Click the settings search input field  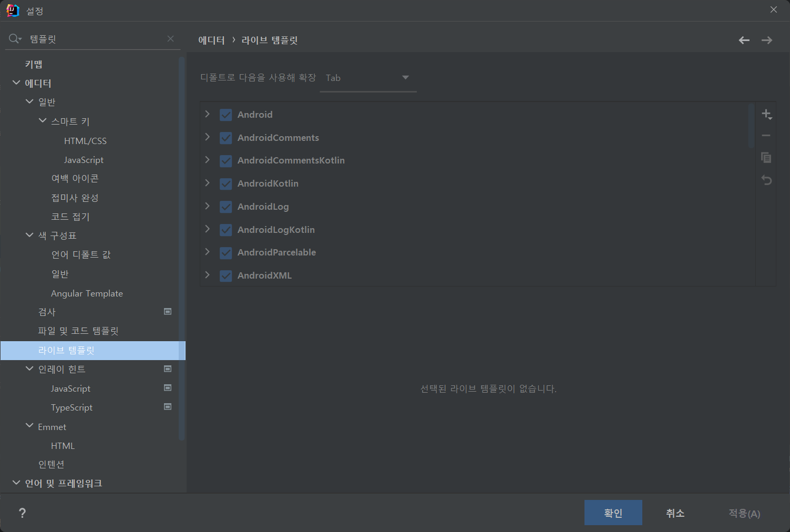point(95,39)
